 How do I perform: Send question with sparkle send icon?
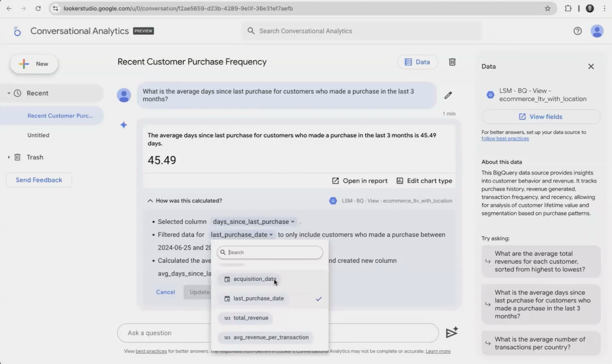point(451,332)
